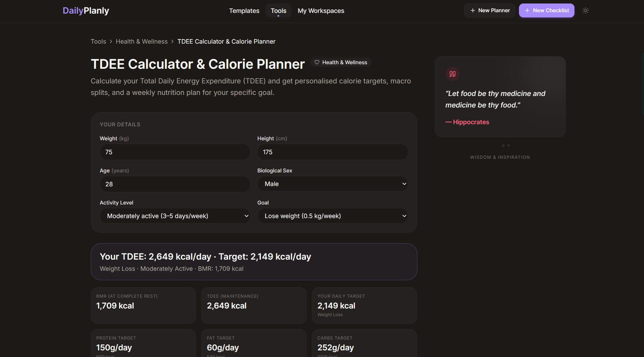
Task: Click the Hippocrates attribution text
Action: [467, 122]
